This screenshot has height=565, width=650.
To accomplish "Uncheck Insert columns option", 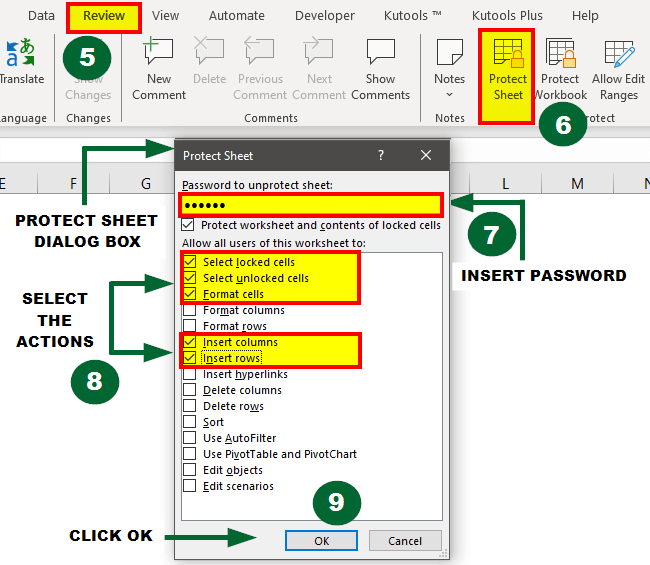I will (x=190, y=342).
